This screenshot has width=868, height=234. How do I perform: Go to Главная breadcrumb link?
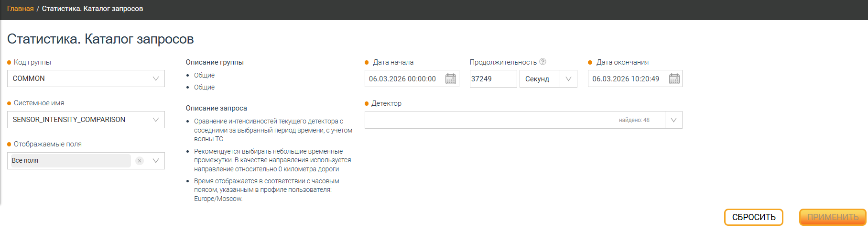(x=20, y=9)
